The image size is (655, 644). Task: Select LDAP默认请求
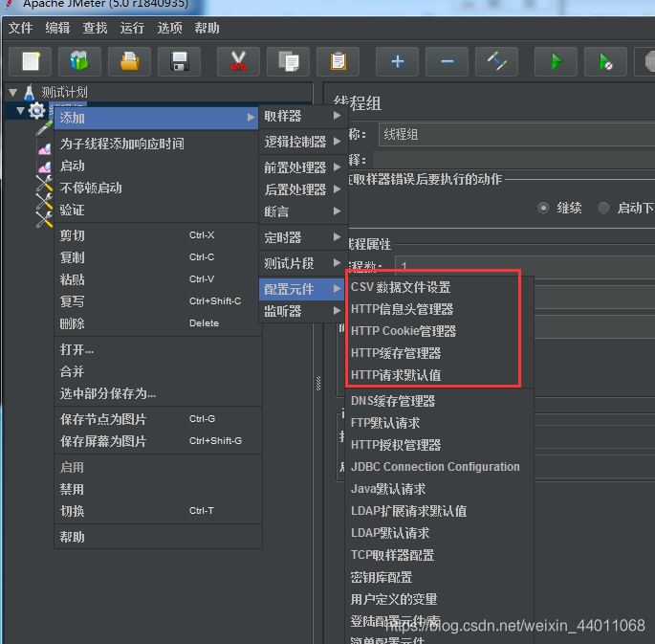click(440, 533)
